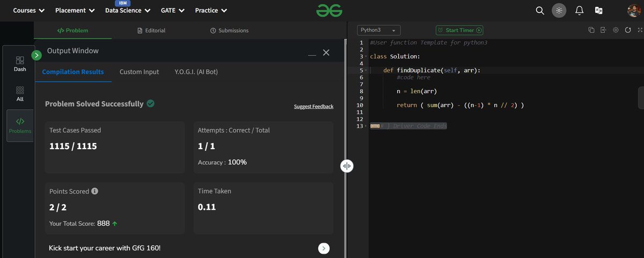The image size is (644, 258).
Task: Click the right edge side tab
Action: (641, 98)
